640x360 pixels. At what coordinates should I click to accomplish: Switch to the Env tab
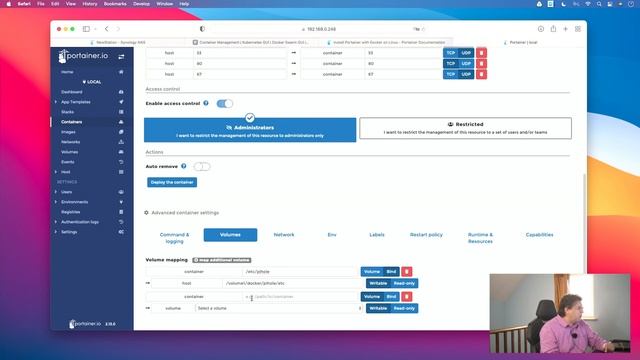click(332, 235)
